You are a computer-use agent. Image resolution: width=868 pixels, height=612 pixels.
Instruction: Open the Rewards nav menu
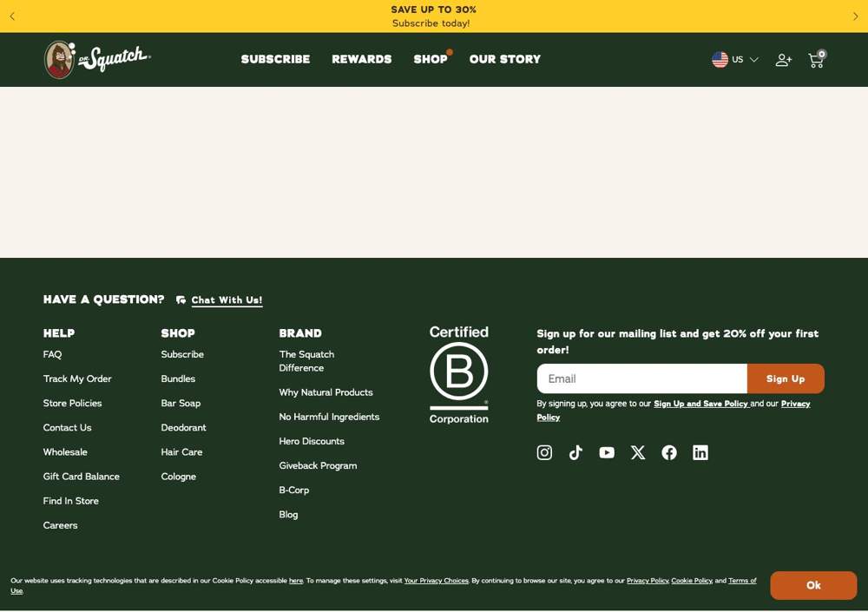click(x=361, y=59)
